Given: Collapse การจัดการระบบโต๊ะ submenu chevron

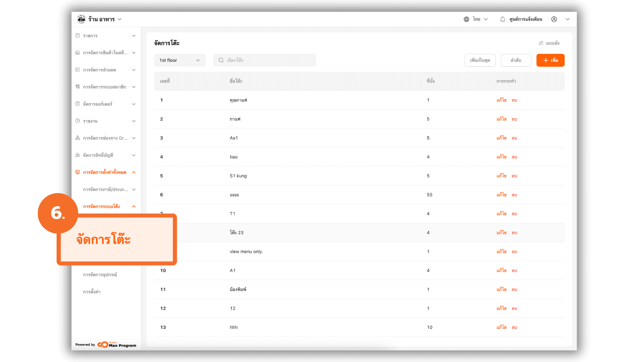Looking at the screenshot, I should [x=134, y=206].
